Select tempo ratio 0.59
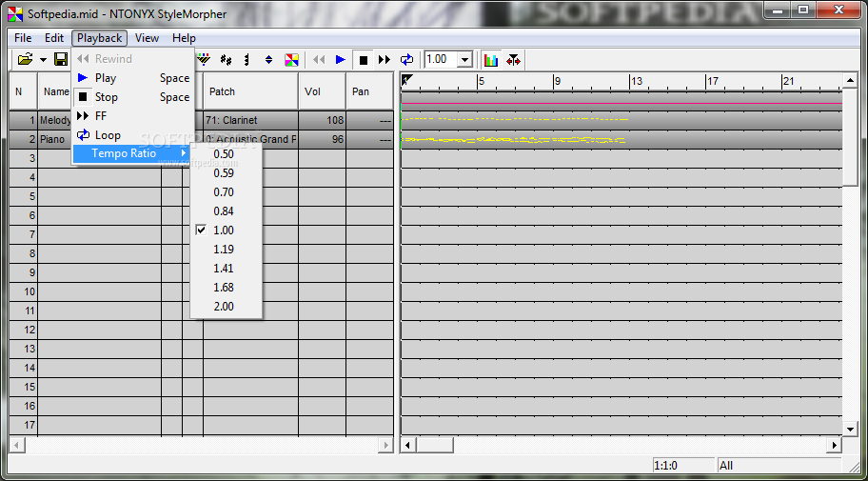This screenshot has height=481, width=868. pos(226,173)
